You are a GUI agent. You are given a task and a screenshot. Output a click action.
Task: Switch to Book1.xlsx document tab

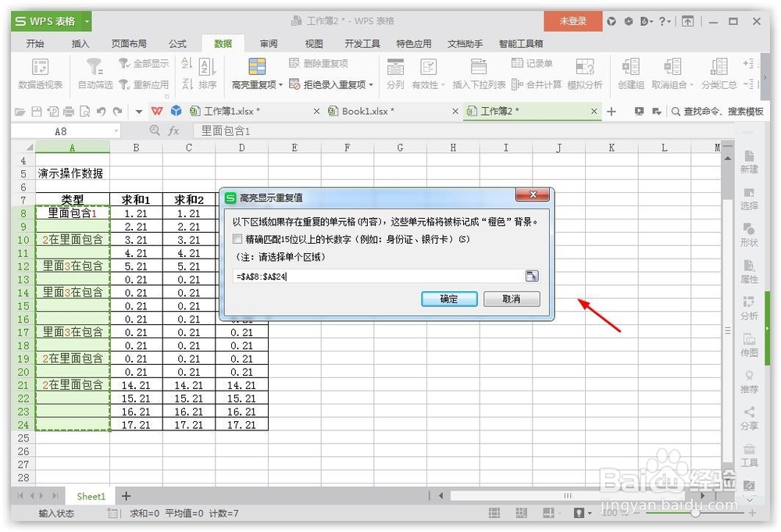pyautogui.click(x=391, y=111)
